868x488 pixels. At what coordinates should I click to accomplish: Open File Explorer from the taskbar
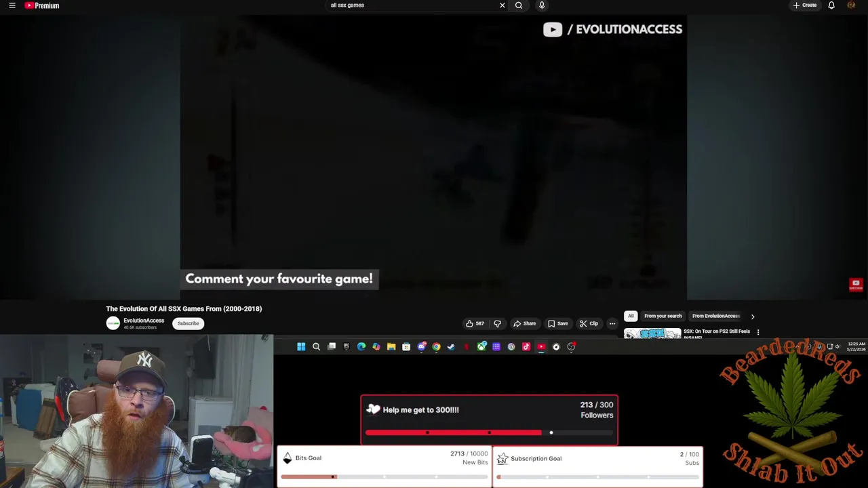[391, 347]
